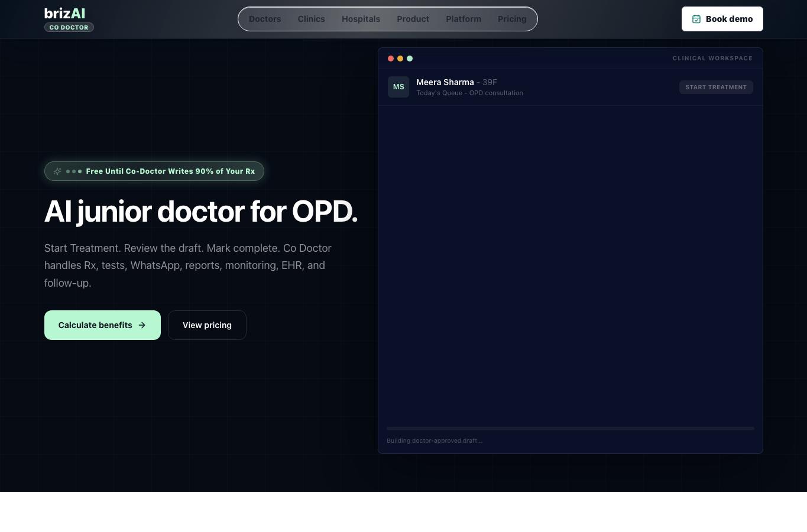Viewport: 807px width, 532px height.
Task: Click the arrow icon in Calculate benefits
Action: (x=142, y=325)
